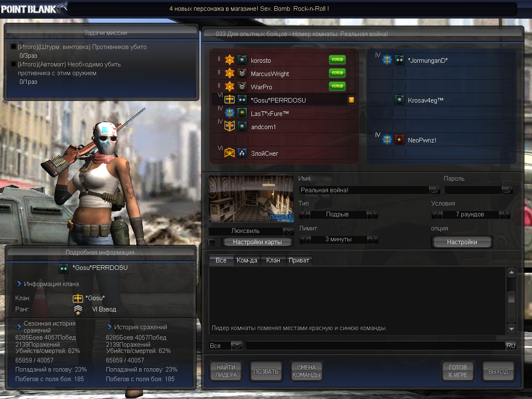532x399 pixels.
Task: Click the Позвать invite button
Action: pyautogui.click(x=266, y=371)
